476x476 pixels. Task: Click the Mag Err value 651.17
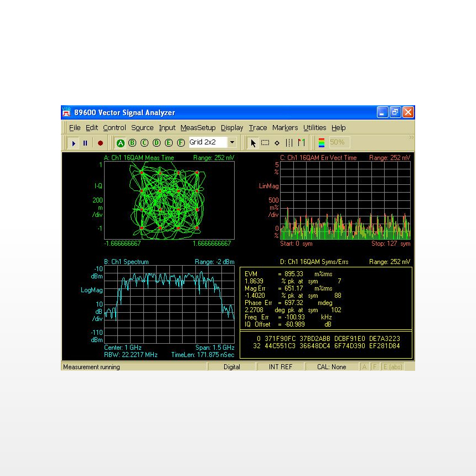coord(294,288)
